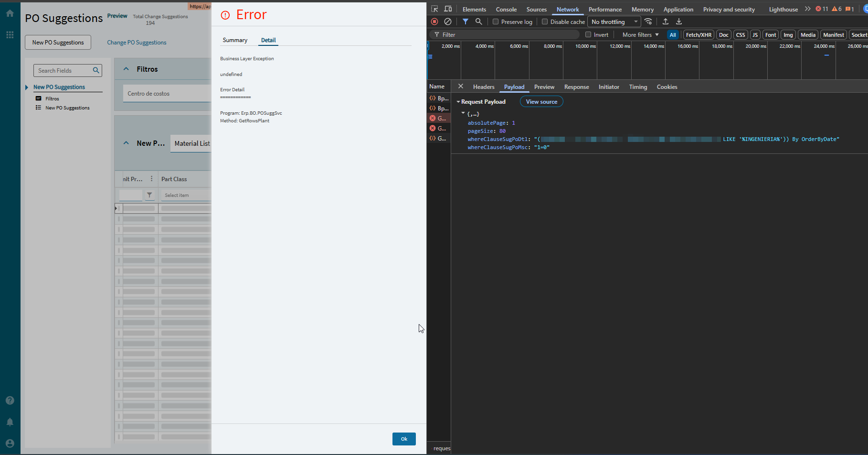Viewport: 868px width, 455px height.
Task: Open the No throttling dropdown
Action: (x=614, y=22)
